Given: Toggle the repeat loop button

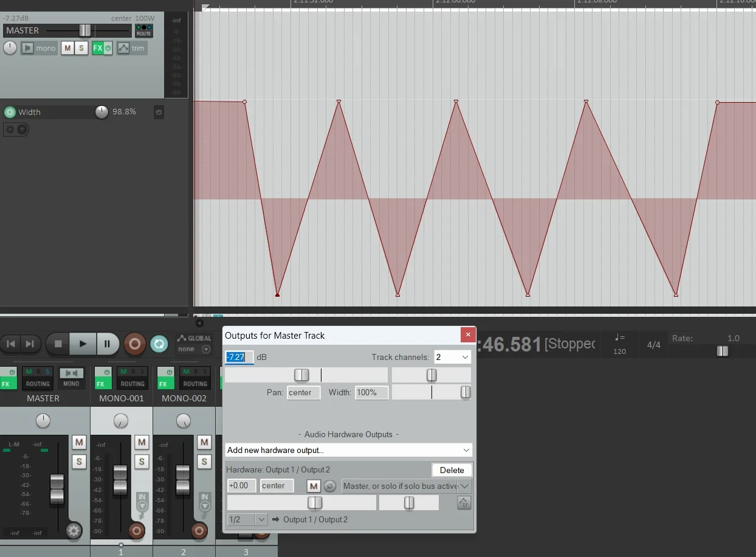Looking at the screenshot, I should 159,344.
